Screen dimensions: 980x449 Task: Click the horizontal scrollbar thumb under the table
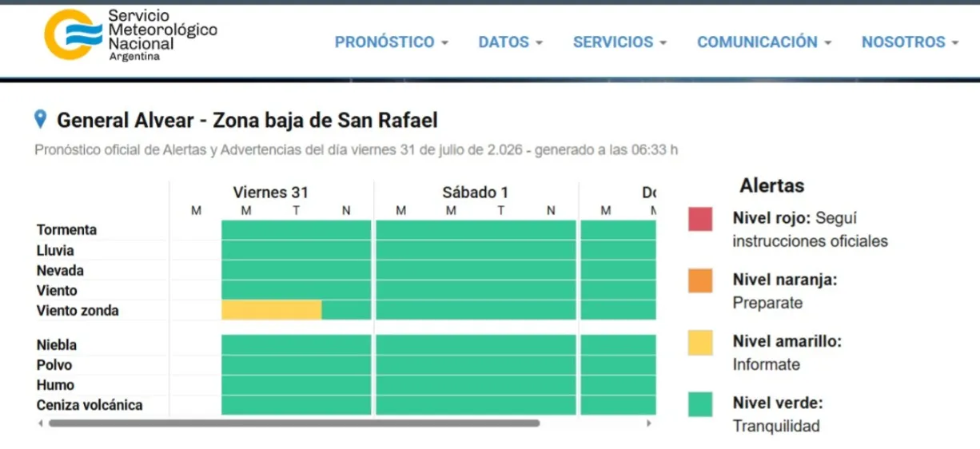(x=294, y=423)
